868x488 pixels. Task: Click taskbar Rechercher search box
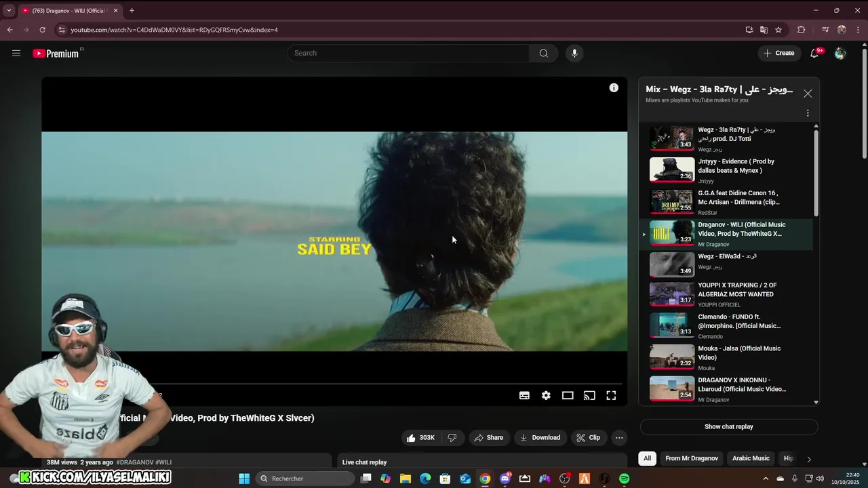[307, 479]
